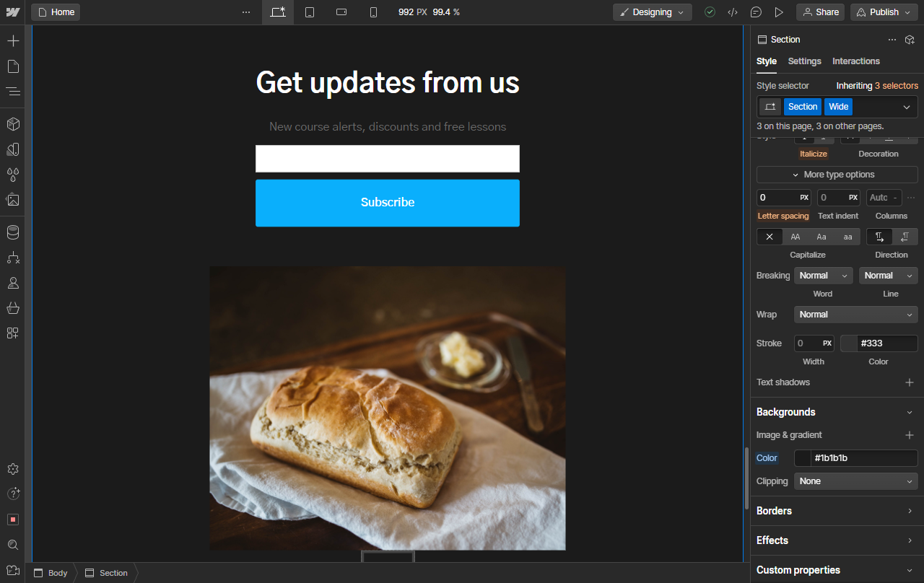Open the Add elements panel
Image resolution: width=924 pixels, height=583 pixels.
pos(13,40)
